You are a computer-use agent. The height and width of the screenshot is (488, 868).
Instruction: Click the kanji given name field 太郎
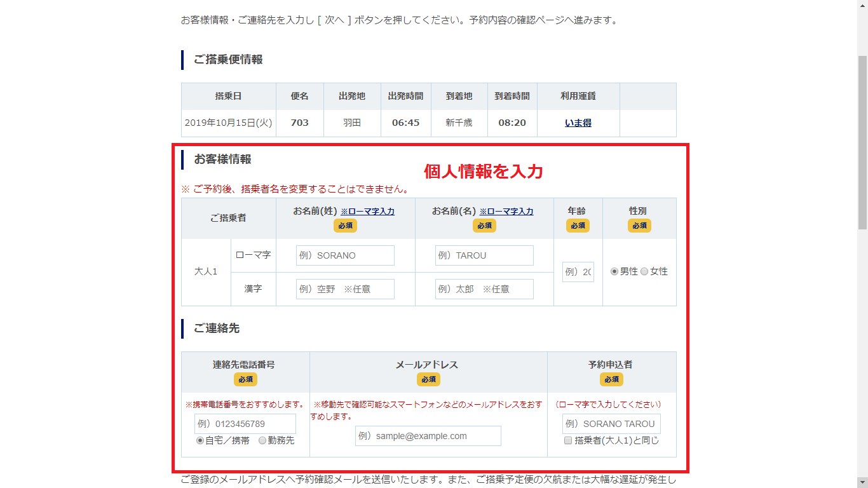click(x=484, y=289)
